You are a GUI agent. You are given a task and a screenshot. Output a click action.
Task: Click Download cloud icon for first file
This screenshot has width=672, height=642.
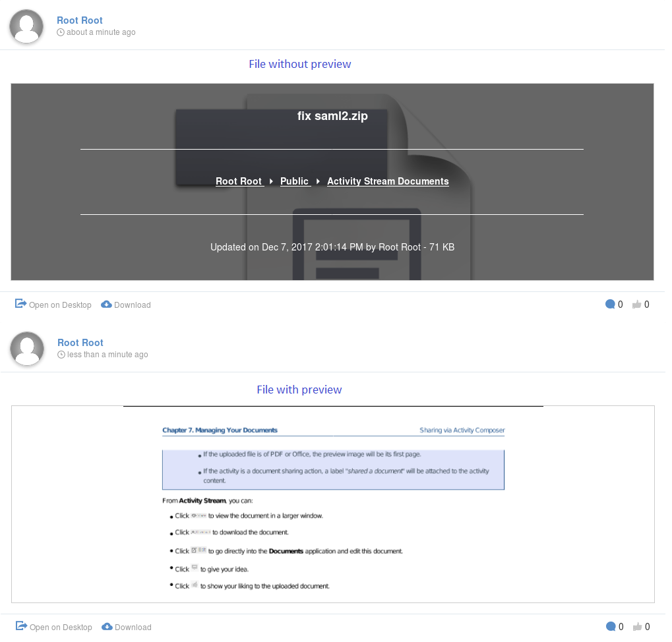tap(106, 305)
